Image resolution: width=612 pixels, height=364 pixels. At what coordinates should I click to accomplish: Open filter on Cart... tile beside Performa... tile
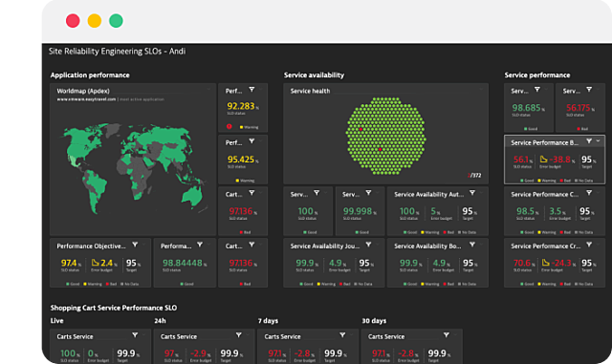[251, 245]
